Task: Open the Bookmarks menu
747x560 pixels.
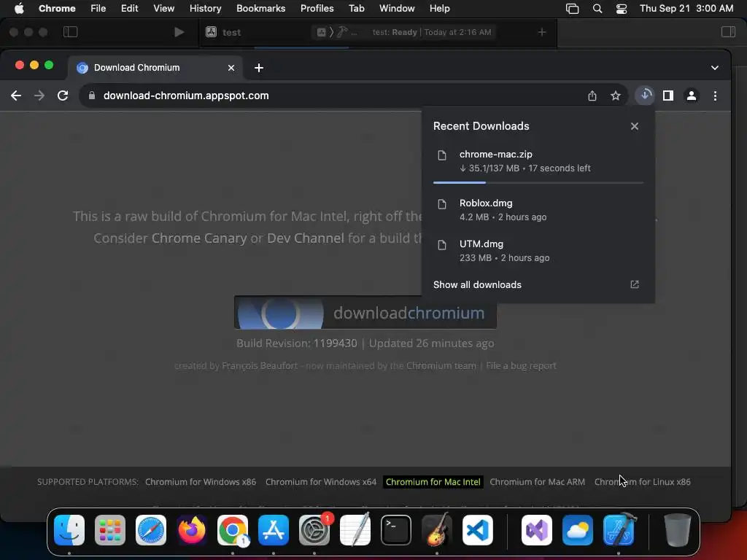Action: point(260,9)
